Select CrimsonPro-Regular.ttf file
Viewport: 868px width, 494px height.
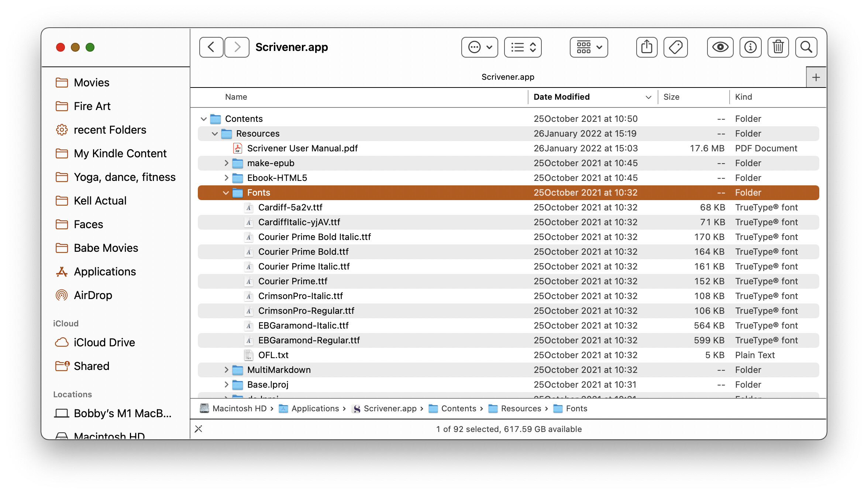pyautogui.click(x=508, y=311)
